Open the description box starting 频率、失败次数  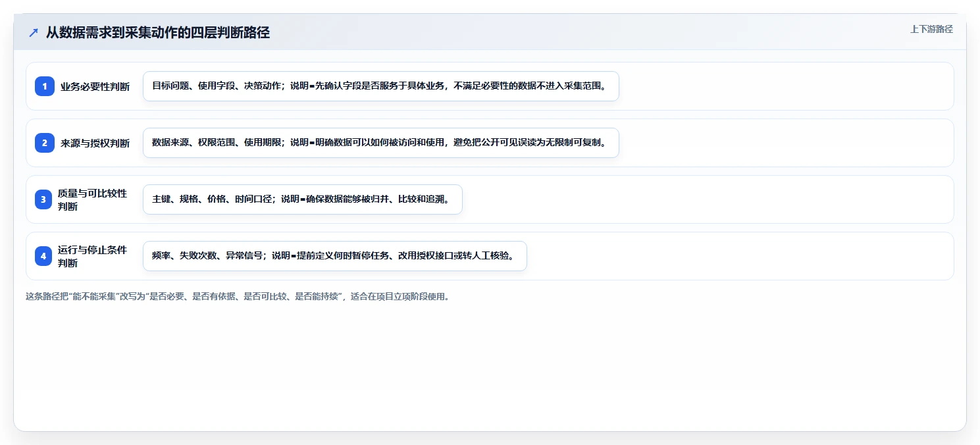pos(335,256)
